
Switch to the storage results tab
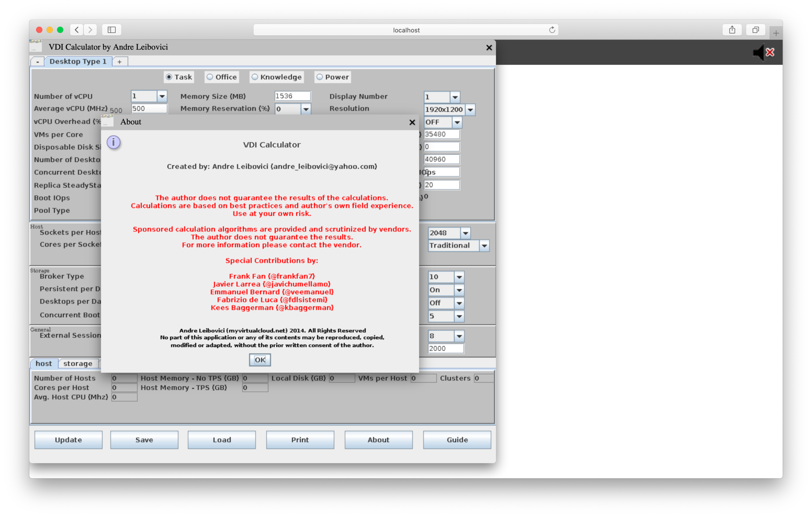click(78, 364)
